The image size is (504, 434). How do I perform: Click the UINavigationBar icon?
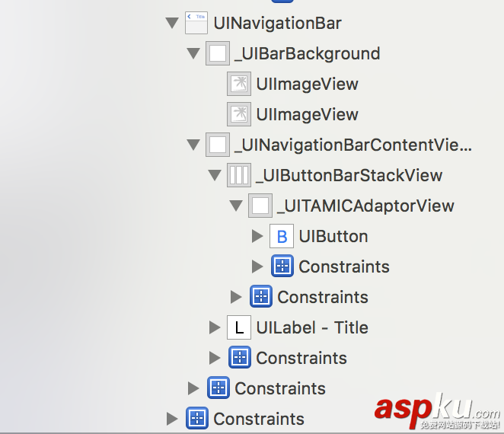click(196, 23)
